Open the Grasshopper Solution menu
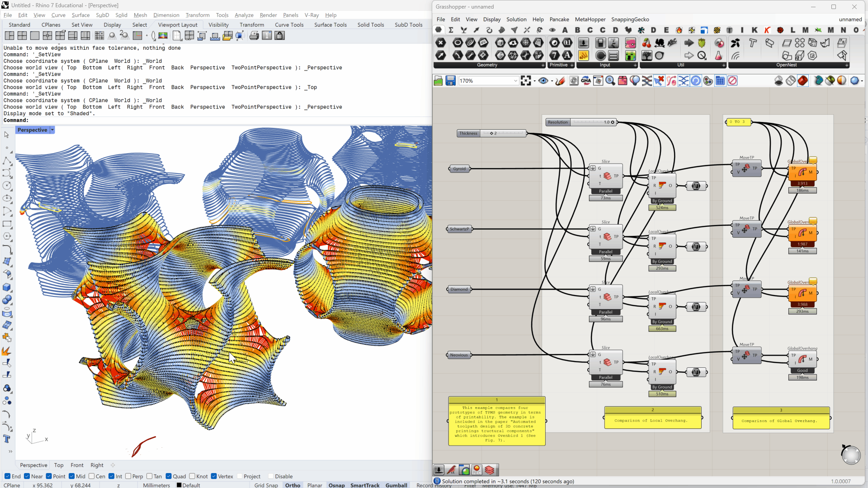The height and width of the screenshot is (488, 868). [x=516, y=19]
